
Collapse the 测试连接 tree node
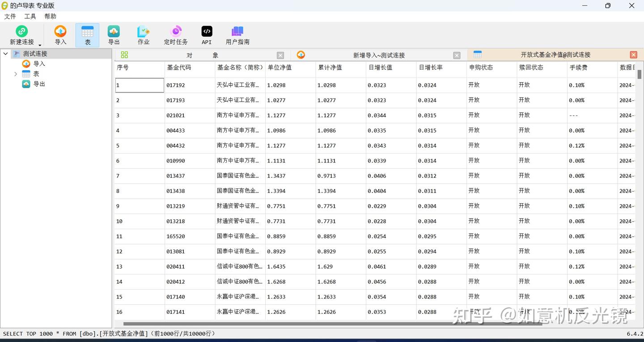tap(6, 54)
